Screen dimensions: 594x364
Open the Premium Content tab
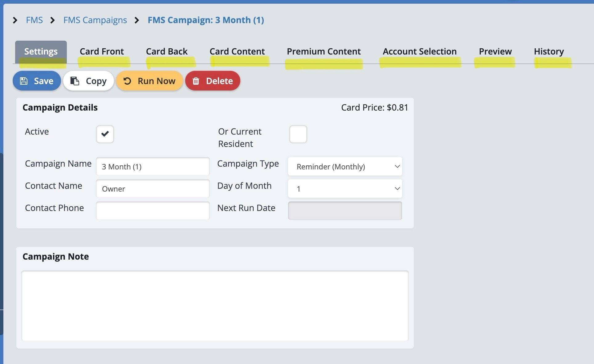pyautogui.click(x=323, y=51)
